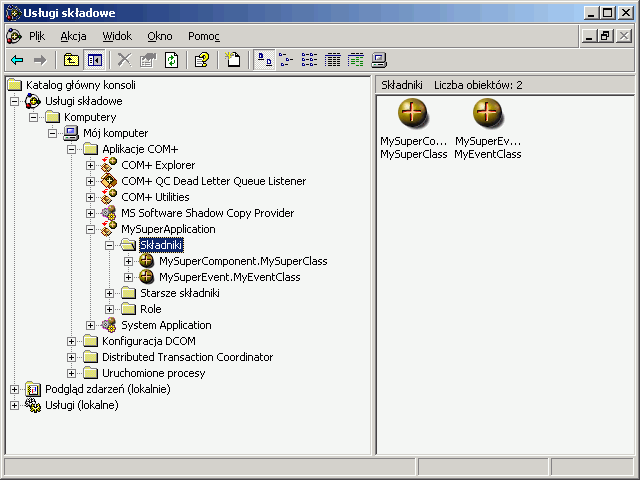640x480 pixels.
Task: Toggle the console tree show/hide button
Action: pos(94,60)
